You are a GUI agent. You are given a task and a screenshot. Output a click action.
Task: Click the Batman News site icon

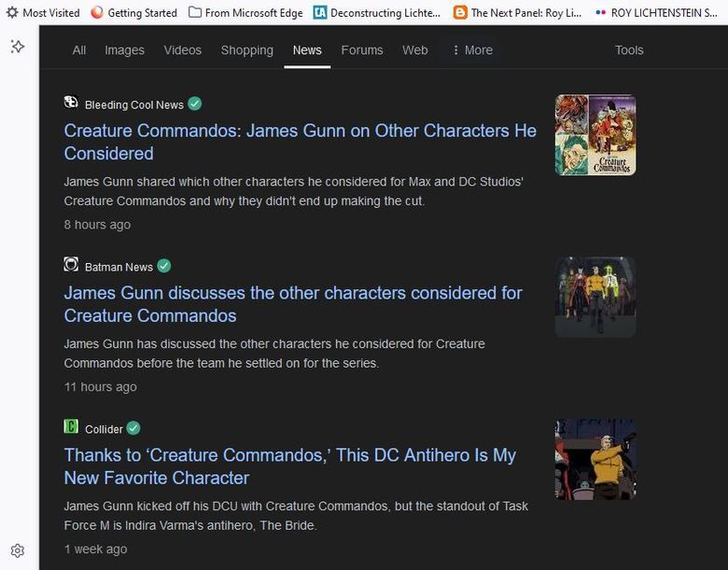pyautogui.click(x=71, y=264)
